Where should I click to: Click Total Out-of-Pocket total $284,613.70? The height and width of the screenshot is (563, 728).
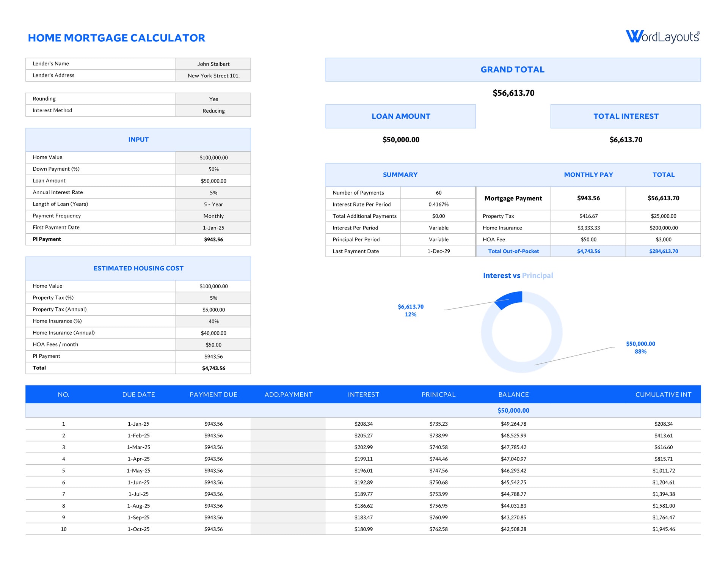(x=663, y=251)
